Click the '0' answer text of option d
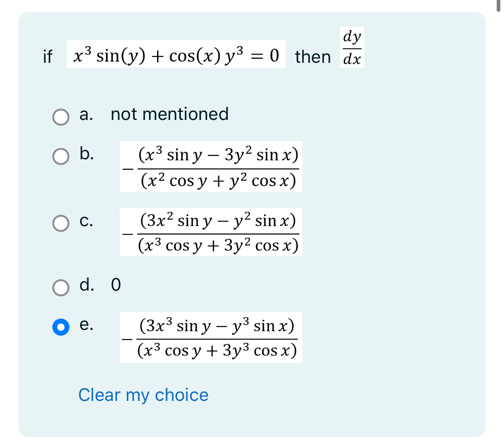The image size is (504, 439). point(116,285)
